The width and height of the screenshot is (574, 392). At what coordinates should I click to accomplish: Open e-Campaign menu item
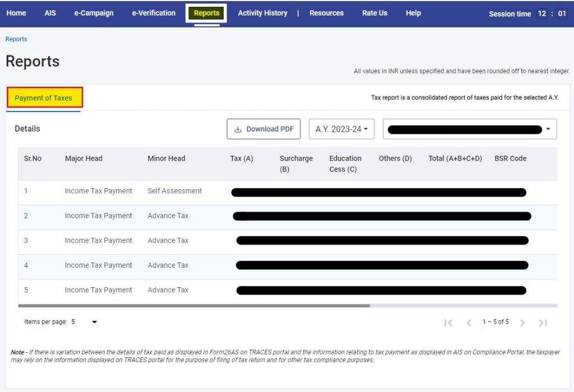click(94, 13)
